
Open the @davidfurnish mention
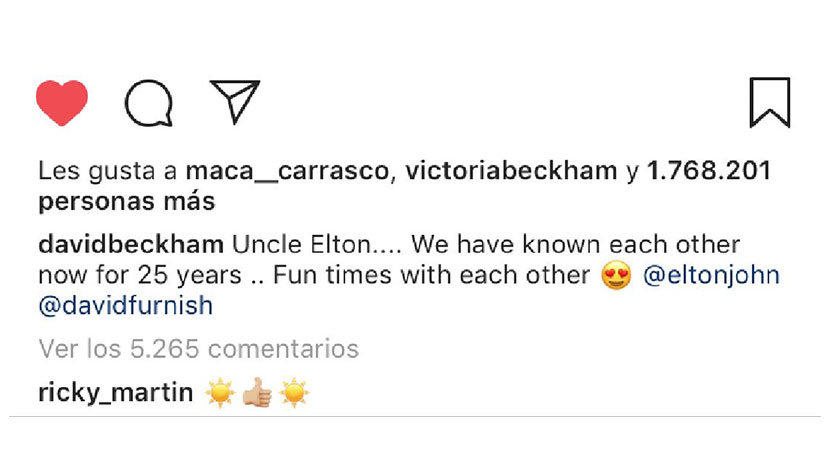(125, 305)
